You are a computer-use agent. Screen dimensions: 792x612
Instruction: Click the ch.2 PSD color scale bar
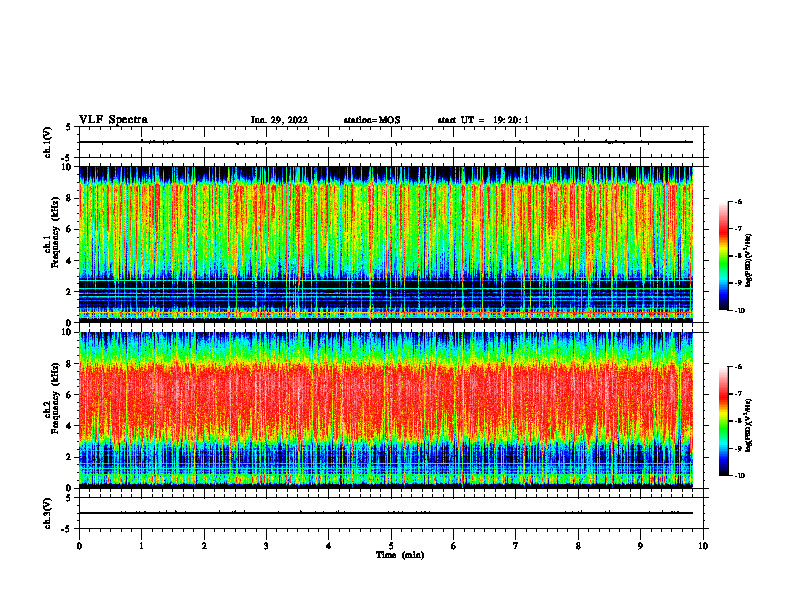(x=723, y=421)
